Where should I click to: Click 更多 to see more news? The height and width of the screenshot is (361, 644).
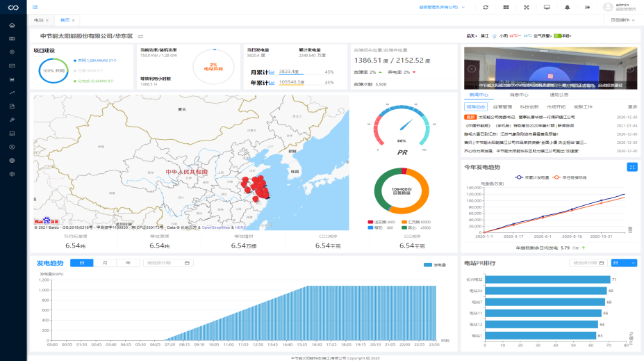632,107
